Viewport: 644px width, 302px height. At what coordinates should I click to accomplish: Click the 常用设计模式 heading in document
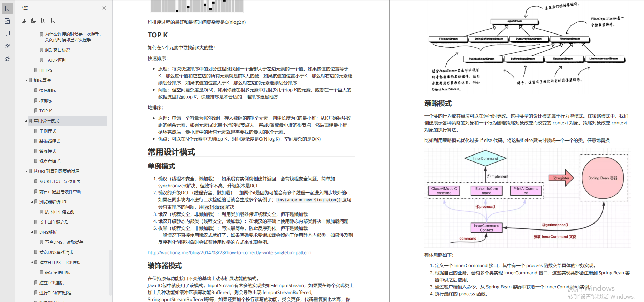click(x=171, y=152)
